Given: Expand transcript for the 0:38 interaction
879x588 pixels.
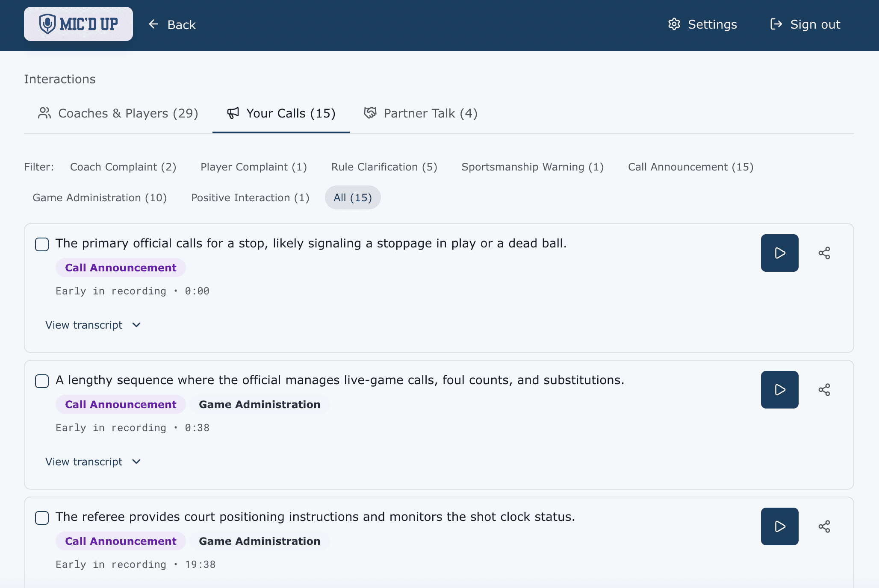Looking at the screenshot, I should click(93, 462).
